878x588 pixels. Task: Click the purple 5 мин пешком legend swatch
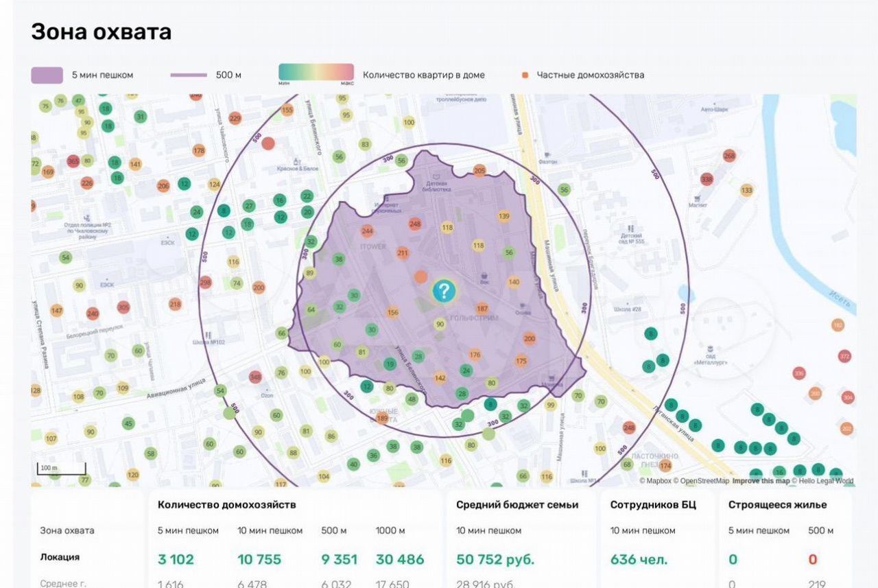pos(47,75)
